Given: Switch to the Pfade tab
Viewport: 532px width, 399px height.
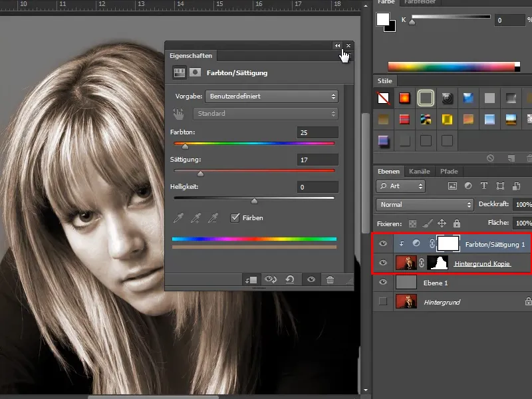Looking at the screenshot, I should pos(449,172).
